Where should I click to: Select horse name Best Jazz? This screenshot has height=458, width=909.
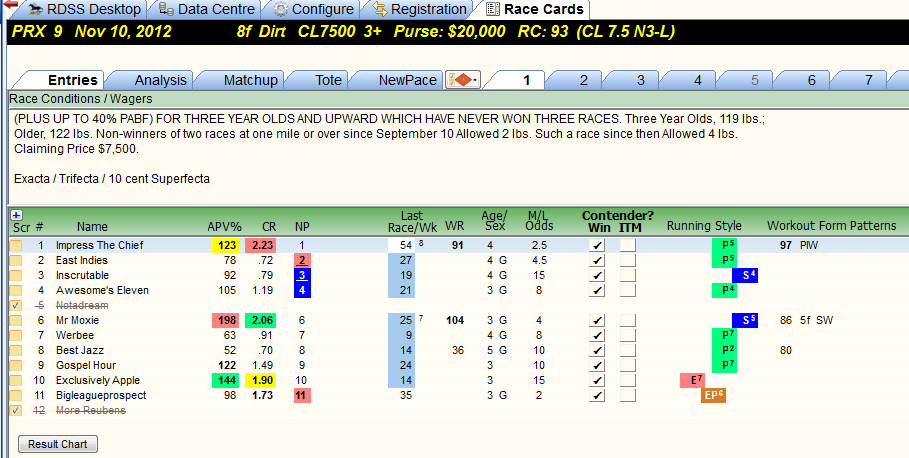pos(78,351)
